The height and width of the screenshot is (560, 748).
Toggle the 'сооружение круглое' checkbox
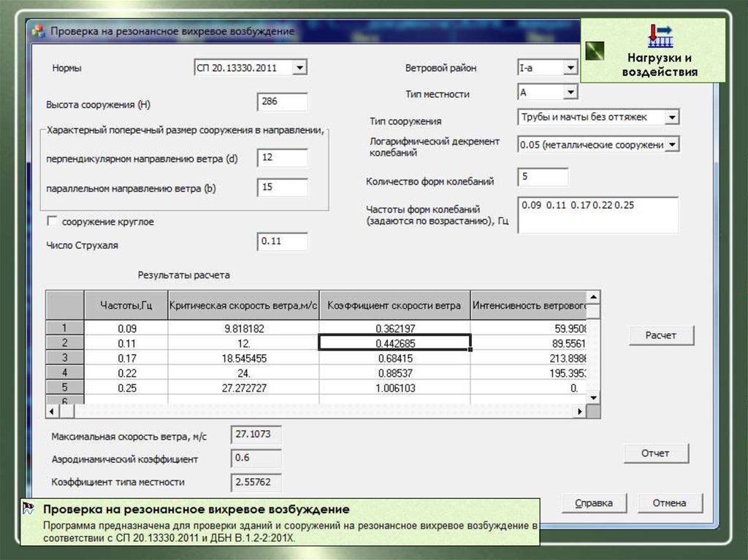[x=52, y=221]
